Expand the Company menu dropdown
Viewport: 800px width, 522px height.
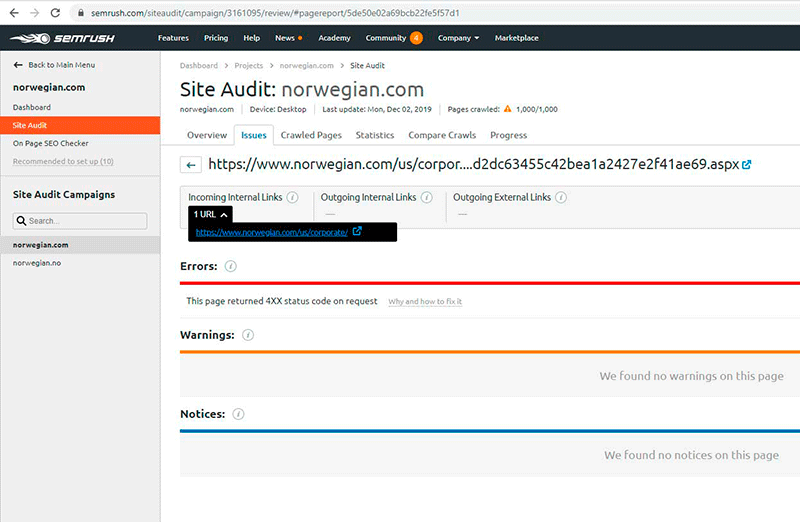coord(458,38)
